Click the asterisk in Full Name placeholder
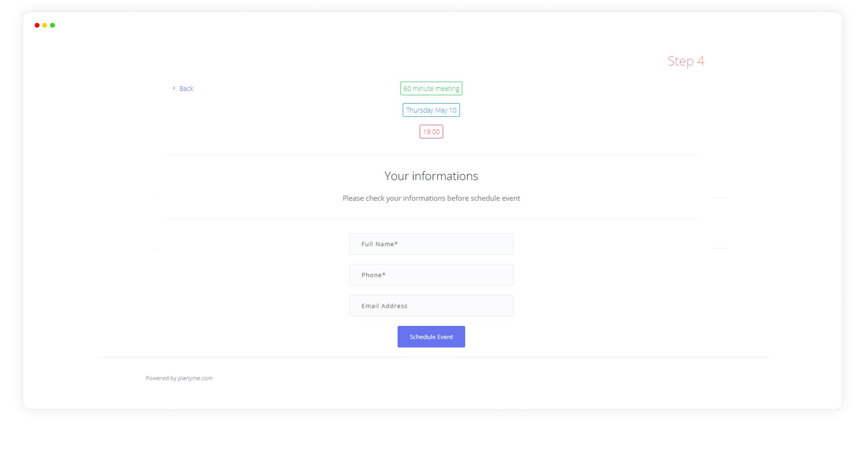This screenshot has height=471, width=868. pos(396,243)
